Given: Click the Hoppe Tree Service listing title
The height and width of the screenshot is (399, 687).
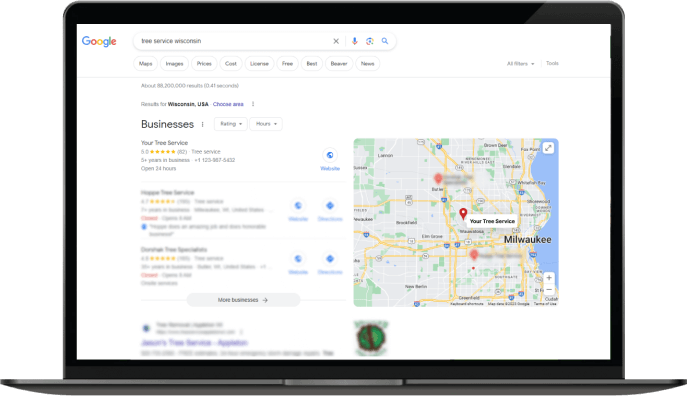Looking at the screenshot, I should coord(167,193).
